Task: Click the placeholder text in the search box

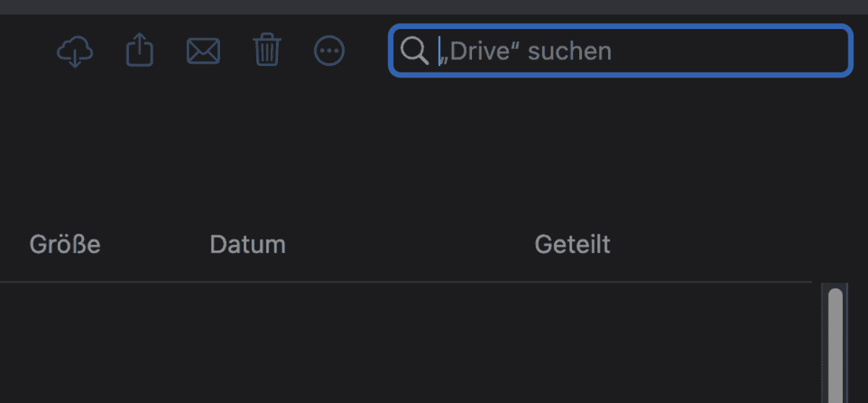Action: [x=530, y=51]
